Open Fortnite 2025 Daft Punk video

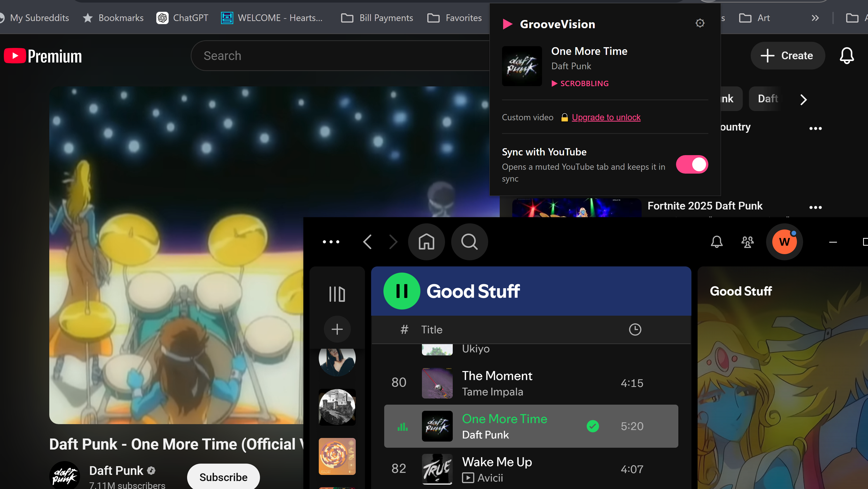coord(705,206)
